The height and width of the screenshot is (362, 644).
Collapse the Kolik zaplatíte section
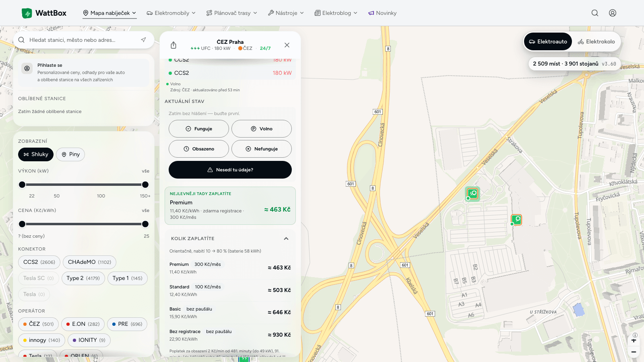coord(286,239)
